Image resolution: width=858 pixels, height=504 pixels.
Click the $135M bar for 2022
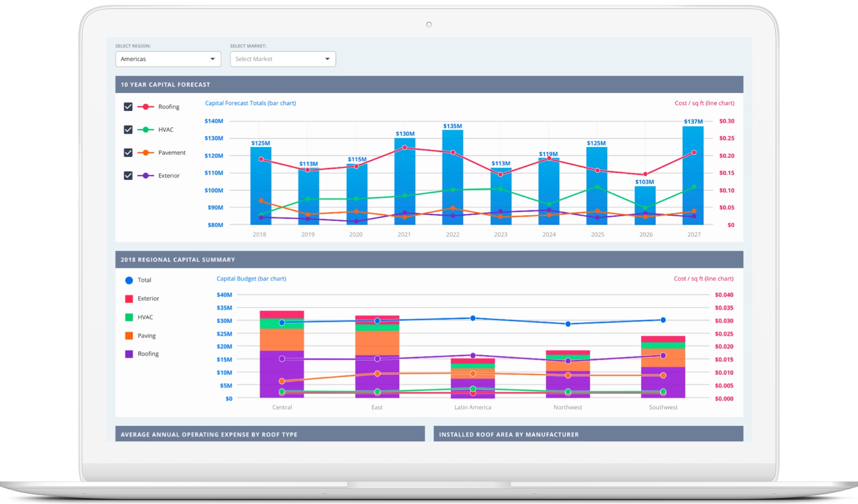[452, 178]
